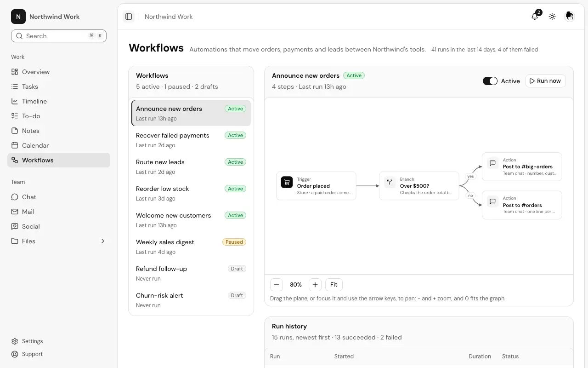This screenshot has height=368, width=588.
Task: Click the Run column header
Action: (x=275, y=356)
